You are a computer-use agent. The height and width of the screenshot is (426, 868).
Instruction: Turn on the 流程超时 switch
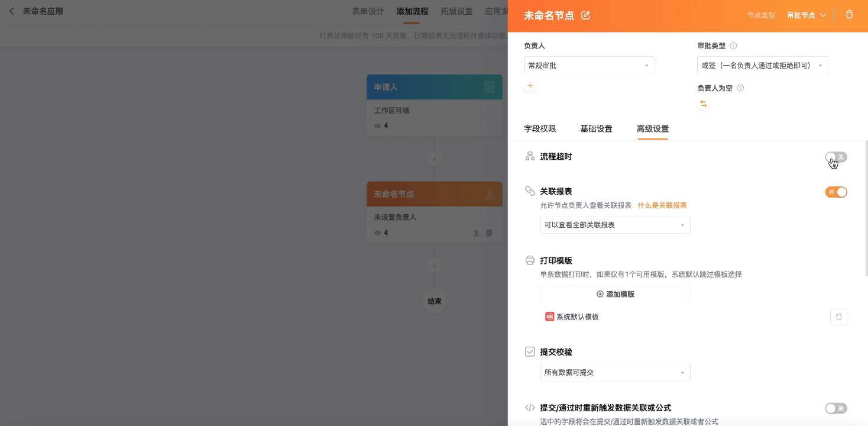coord(836,157)
